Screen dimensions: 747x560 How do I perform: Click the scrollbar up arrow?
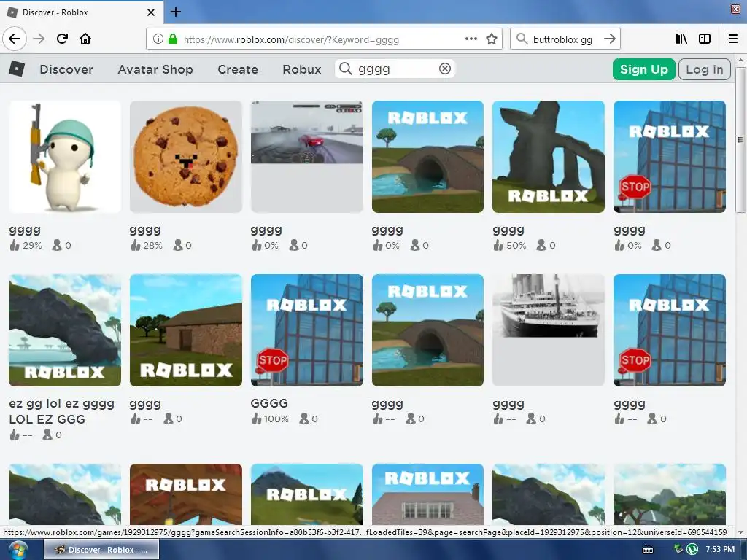click(x=740, y=61)
